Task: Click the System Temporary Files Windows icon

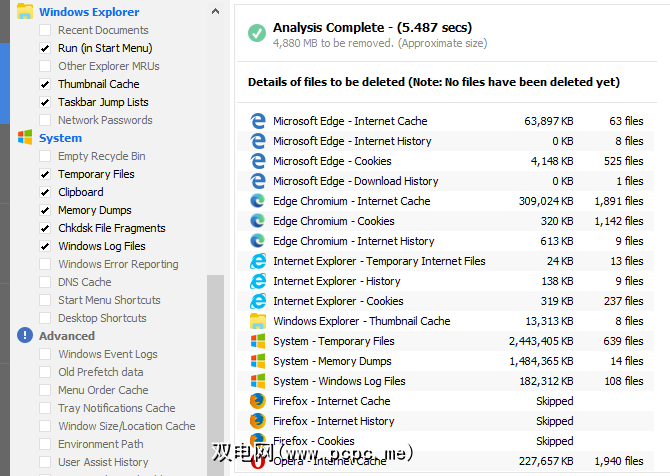Action: 258,341
